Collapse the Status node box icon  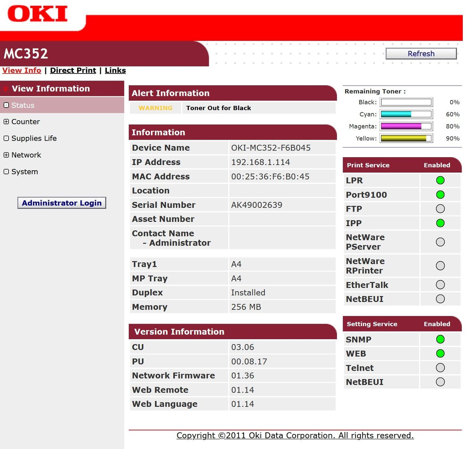click(6, 105)
